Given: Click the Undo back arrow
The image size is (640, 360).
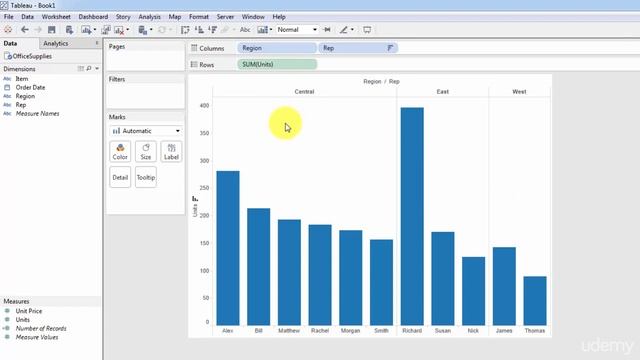Looking at the screenshot, I should [24, 30].
